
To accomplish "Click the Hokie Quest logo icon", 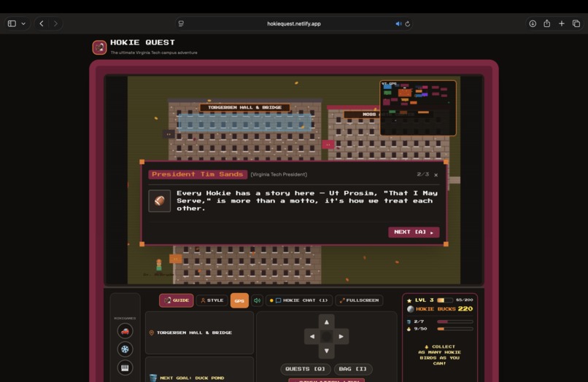I will point(99,47).
